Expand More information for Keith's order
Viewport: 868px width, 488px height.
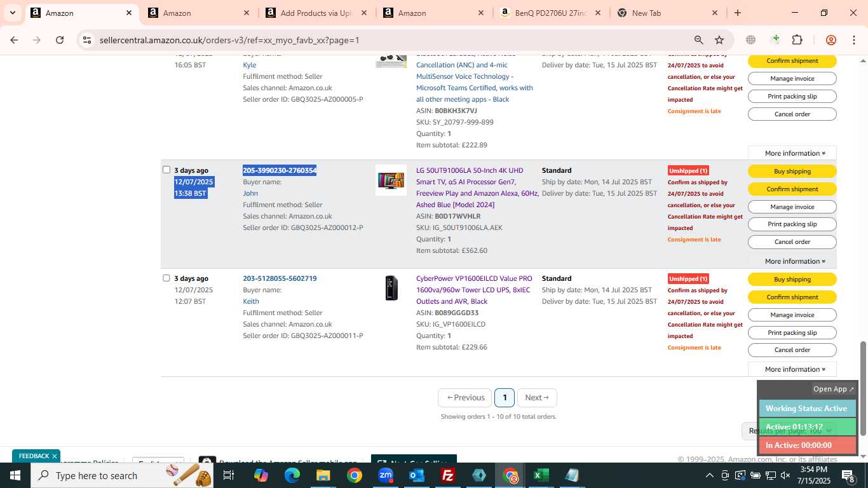click(x=792, y=369)
